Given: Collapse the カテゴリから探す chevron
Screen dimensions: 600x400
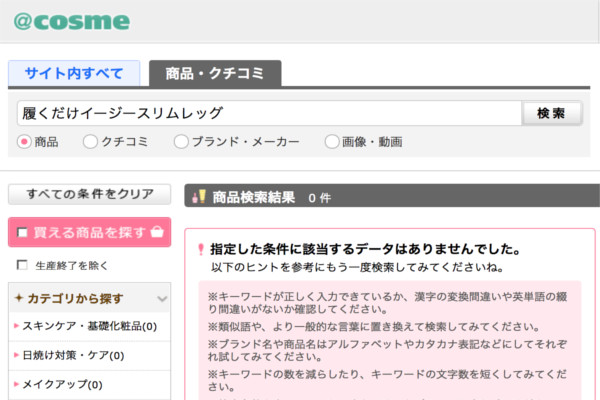Looking at the screenshot, I should click(x=162, y=299).
